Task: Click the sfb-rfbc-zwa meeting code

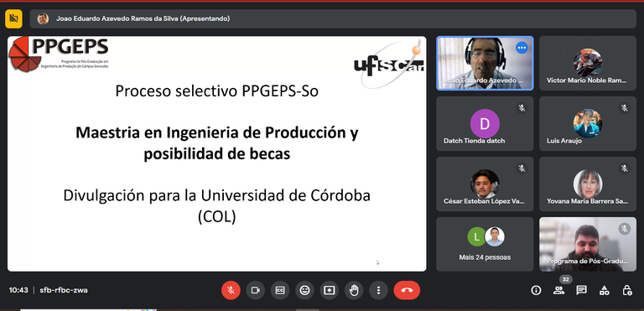Action: point(64,290)
